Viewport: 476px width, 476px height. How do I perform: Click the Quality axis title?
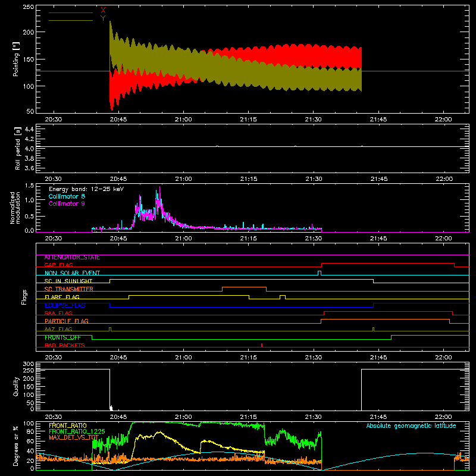click(16, 386)
